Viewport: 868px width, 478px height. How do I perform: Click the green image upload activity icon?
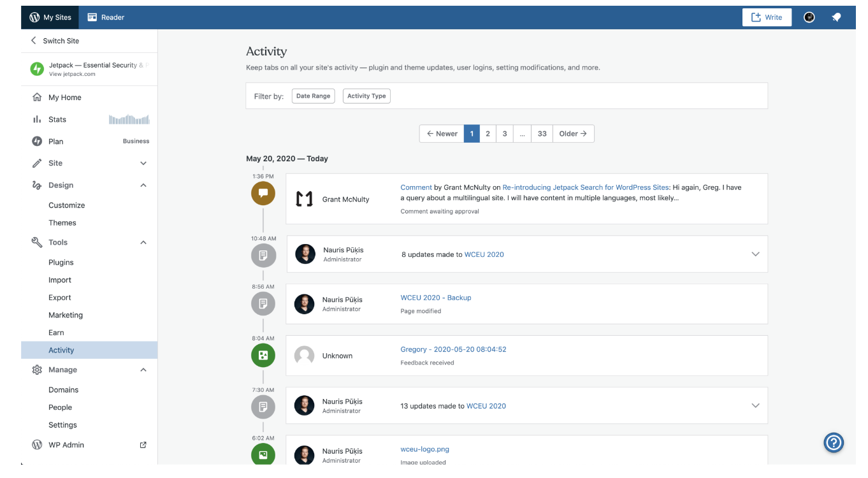tap(263, 454)
